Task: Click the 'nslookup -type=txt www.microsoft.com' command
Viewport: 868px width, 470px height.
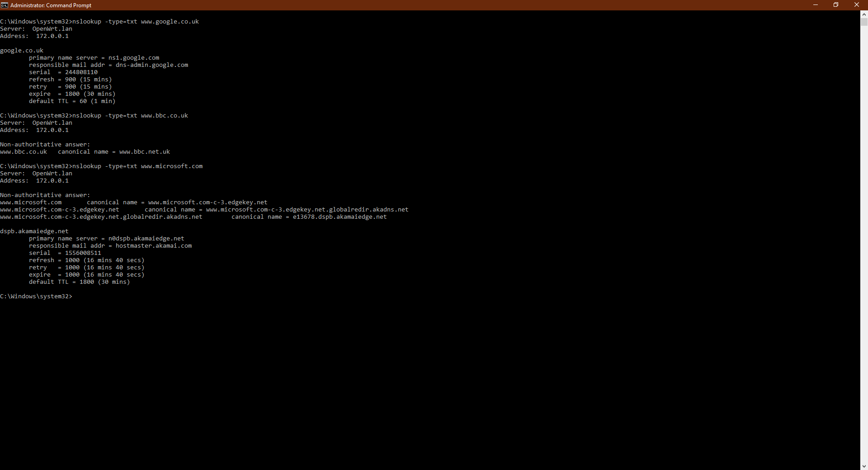Action: click(x=137, y=166)
